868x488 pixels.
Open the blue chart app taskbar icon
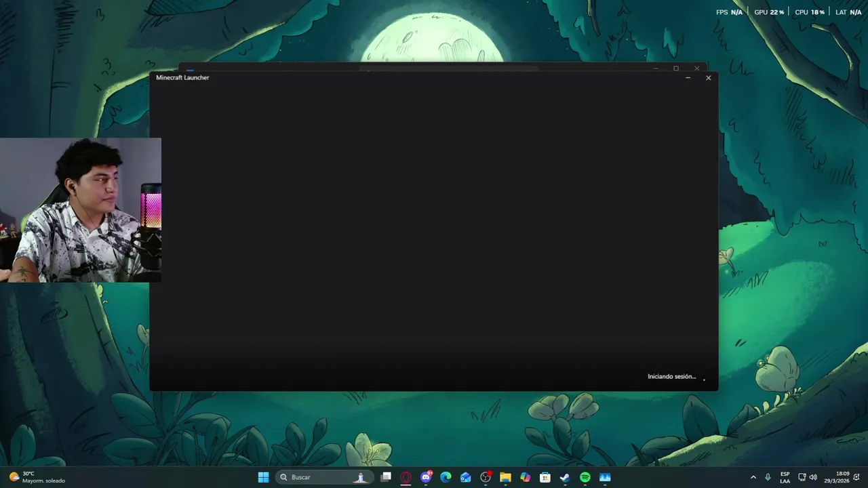point(605,477)
